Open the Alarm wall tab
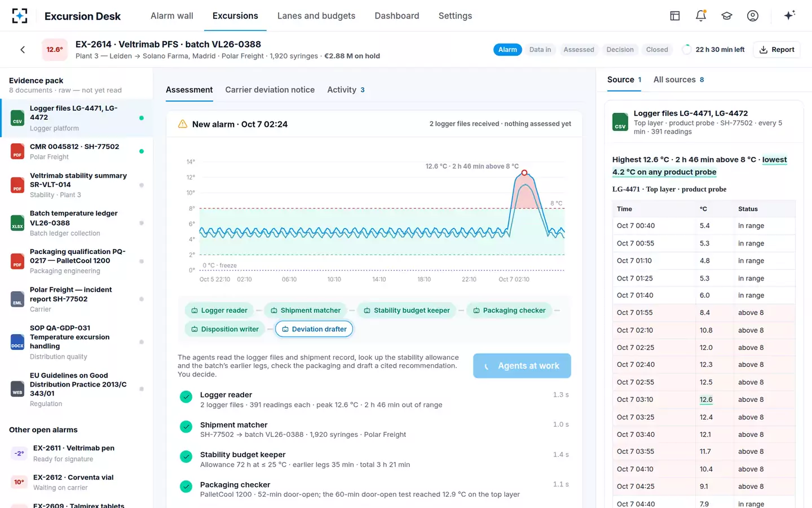 pyautogui.click(x=172, y=16)
